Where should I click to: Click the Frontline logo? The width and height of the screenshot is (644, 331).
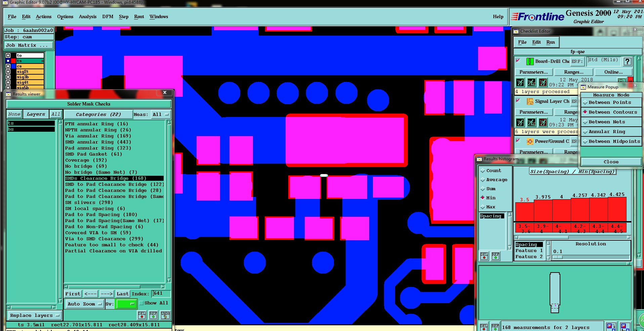pyautogui.click(x=538, y=16)
